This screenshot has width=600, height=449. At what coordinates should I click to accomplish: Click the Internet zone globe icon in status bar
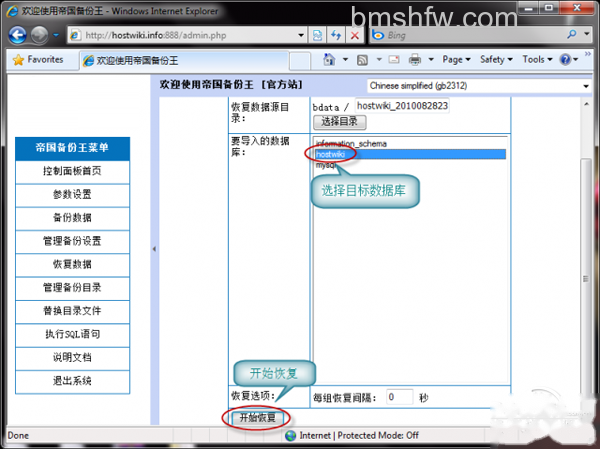coord(291,436)
